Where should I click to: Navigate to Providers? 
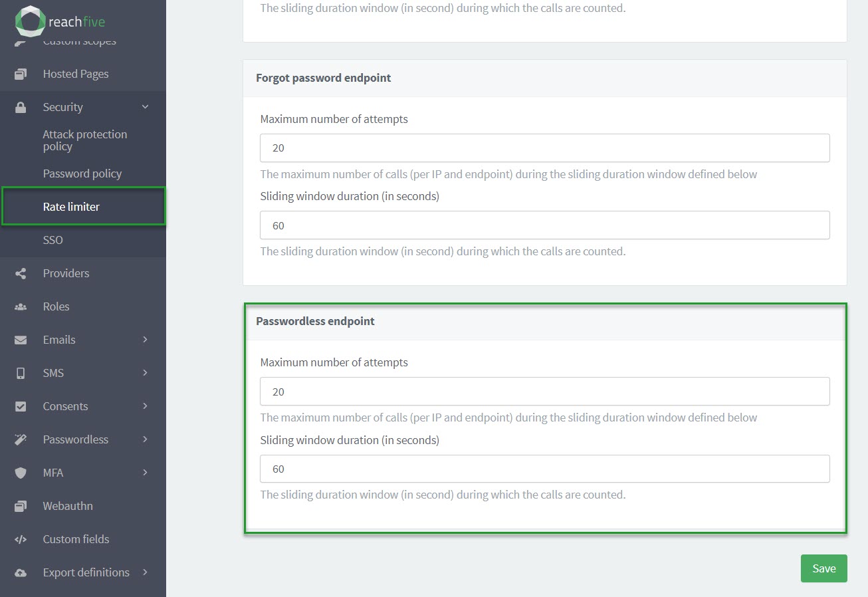pyautogui.click(x=66, y=273)
